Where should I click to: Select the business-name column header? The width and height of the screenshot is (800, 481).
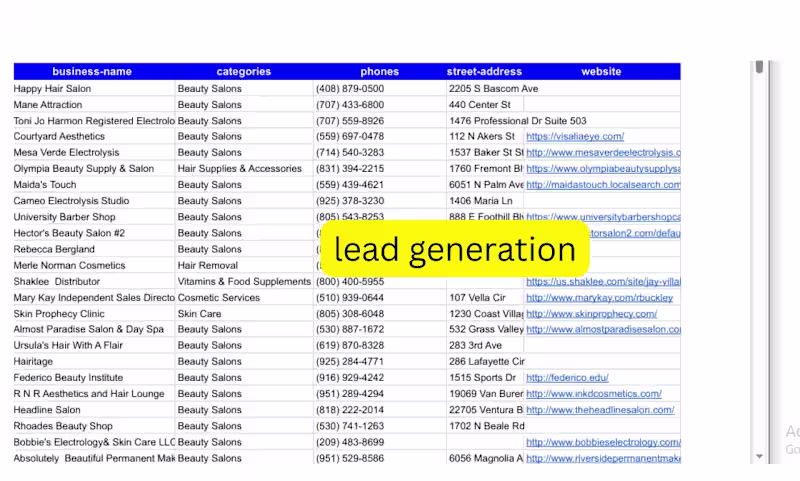point(92,71)
